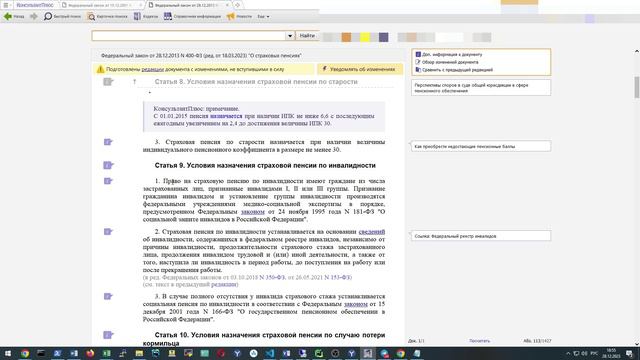Open Доп. информация к документу

coord(449,54)
